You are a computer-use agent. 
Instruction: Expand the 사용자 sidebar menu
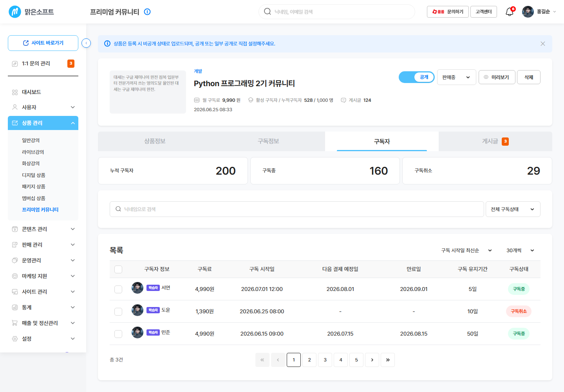pos(73,107)
